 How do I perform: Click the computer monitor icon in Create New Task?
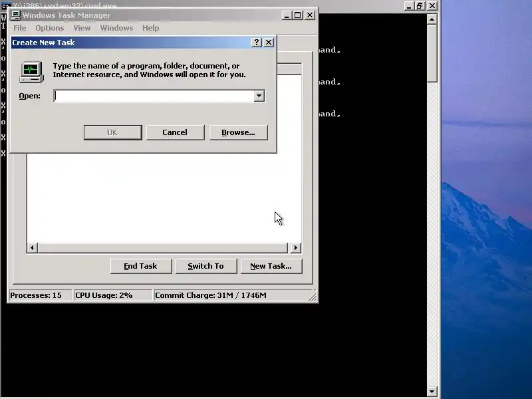(x=31, y=72)
